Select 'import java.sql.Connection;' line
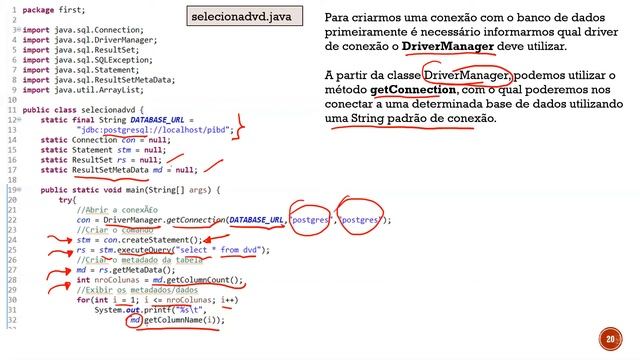This screenshot has height=360, width=640. click(83, 30)
